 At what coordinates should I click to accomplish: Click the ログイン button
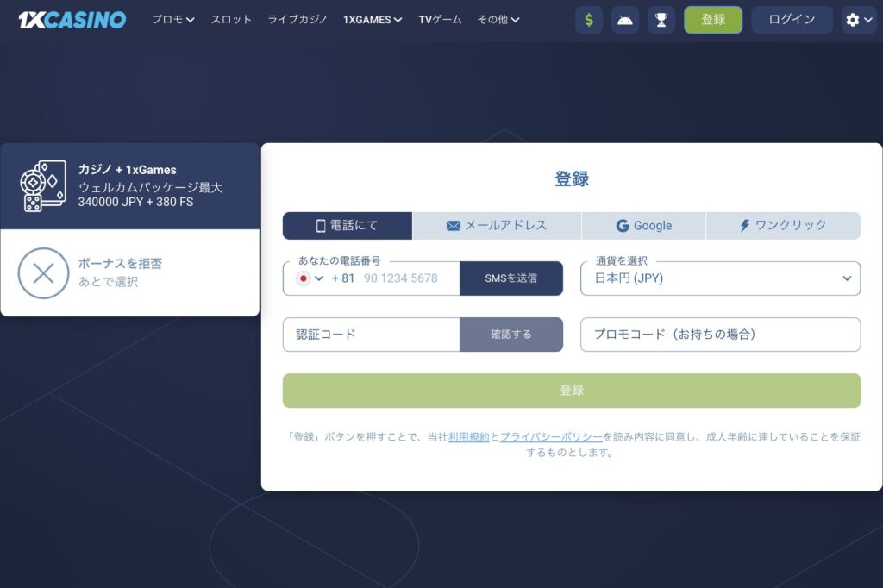[x=792, y=20]
